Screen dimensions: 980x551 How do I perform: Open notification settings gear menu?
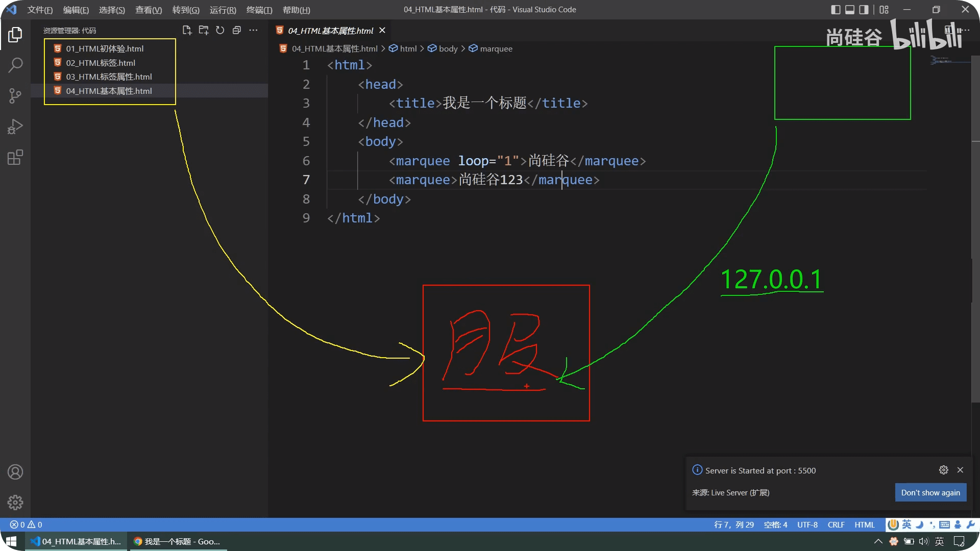(943, 470)
